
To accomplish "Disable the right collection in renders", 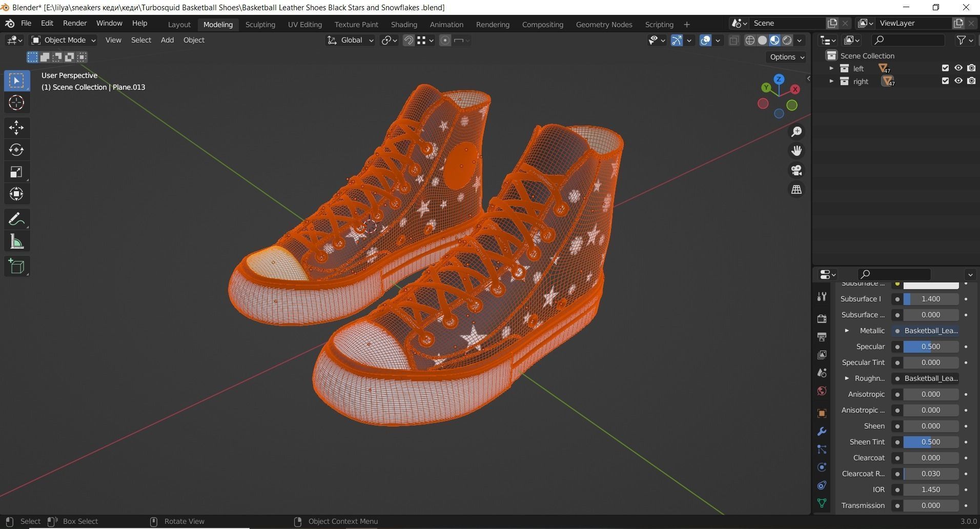I will pyautogui.click(x=971, y=81).
